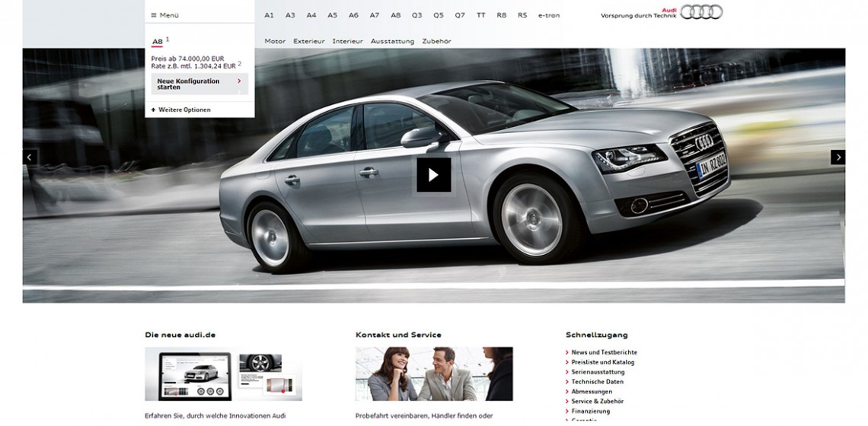The height and width of the screenshot is (426, 868).
Task: Open the Die neue audi.de thumbnail
Action: [224, 374]
